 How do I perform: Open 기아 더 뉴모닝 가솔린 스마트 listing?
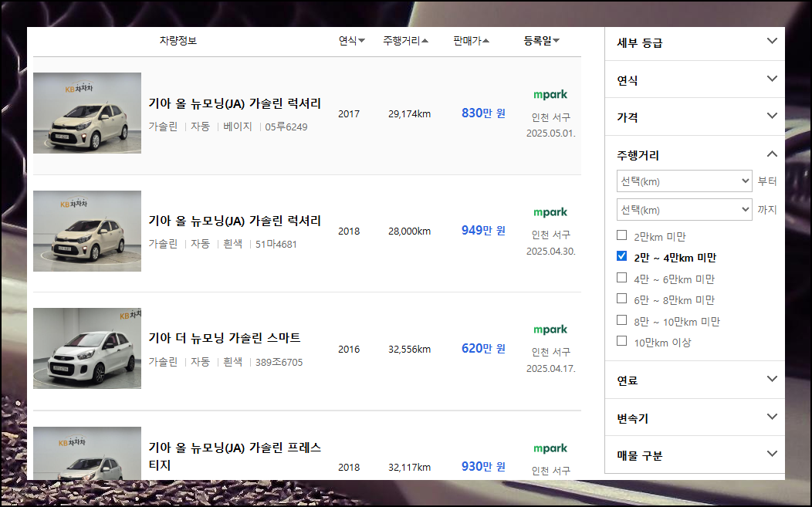pos(225,338)
